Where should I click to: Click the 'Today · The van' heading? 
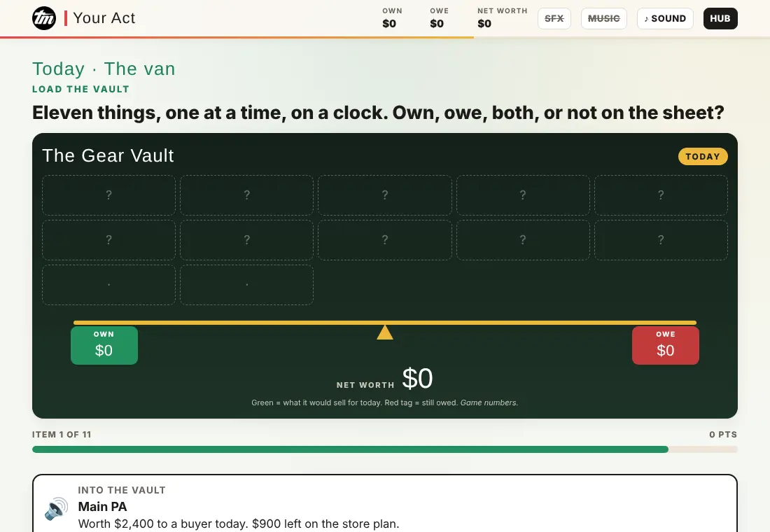pyautogui.click(x=104, y=69)
